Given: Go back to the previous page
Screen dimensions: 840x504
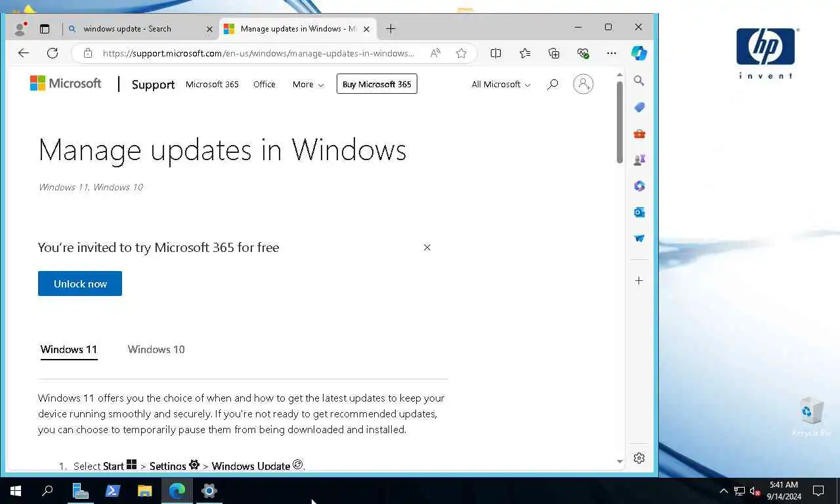Looking at the screenshot, I should coord(24,53).
